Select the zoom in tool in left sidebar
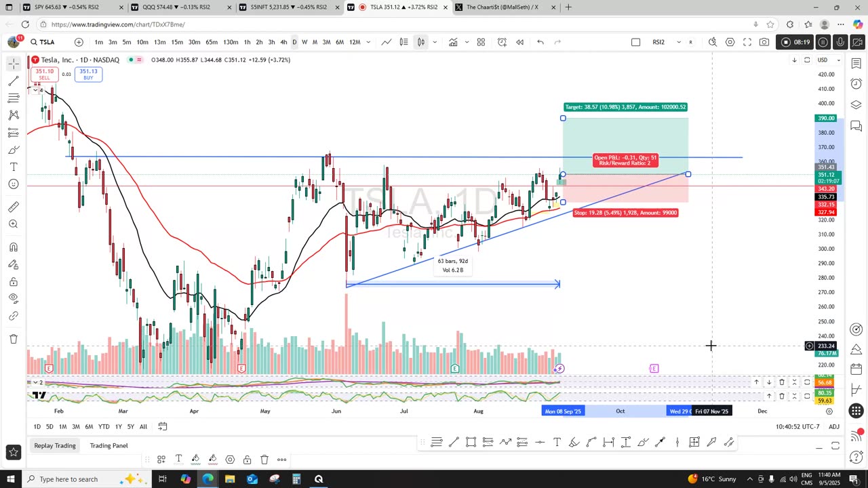The height and width of the screenshot is (488, 868). [14, 224]
